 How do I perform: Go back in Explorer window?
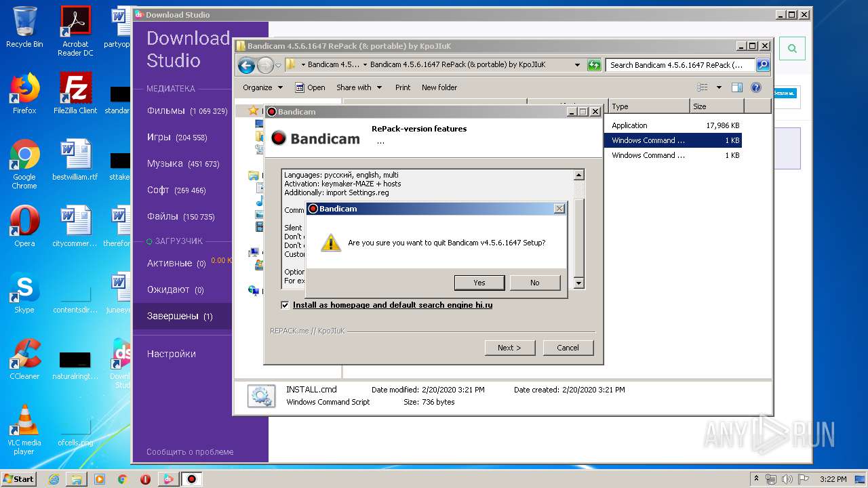tap(247, 65)
